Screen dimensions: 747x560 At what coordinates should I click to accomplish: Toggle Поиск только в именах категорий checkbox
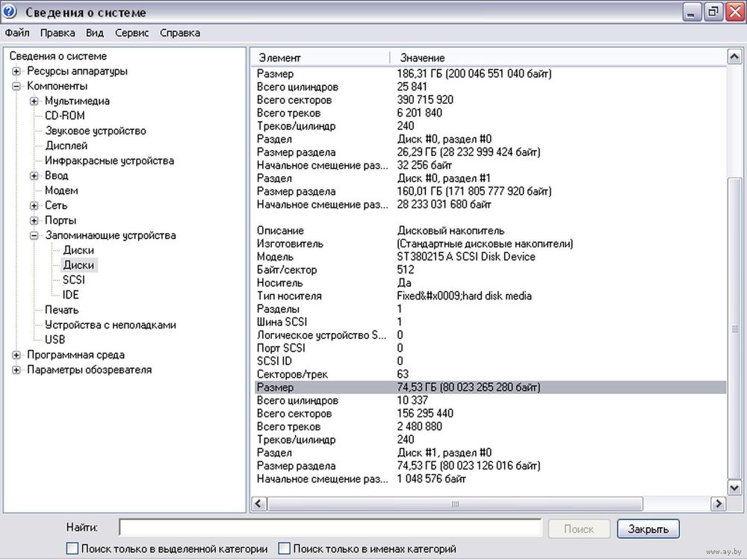[x=284, y=549]
